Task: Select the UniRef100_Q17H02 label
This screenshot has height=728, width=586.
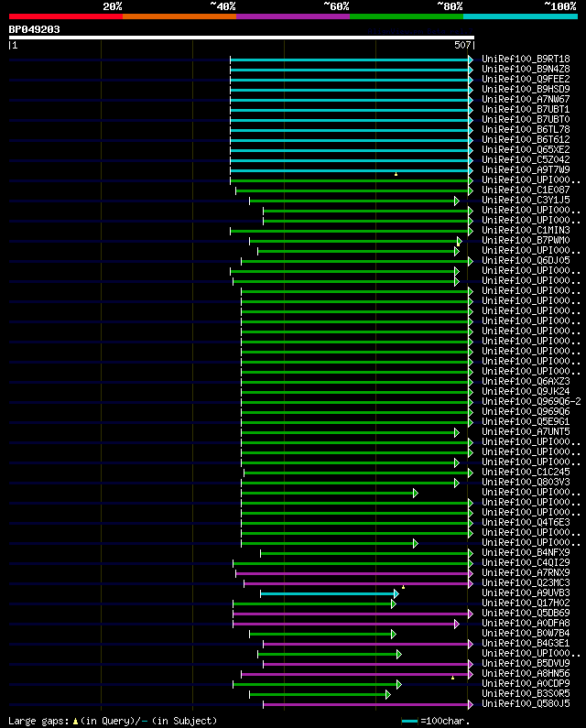Action: pyautogui.click(x=526, y=603)
